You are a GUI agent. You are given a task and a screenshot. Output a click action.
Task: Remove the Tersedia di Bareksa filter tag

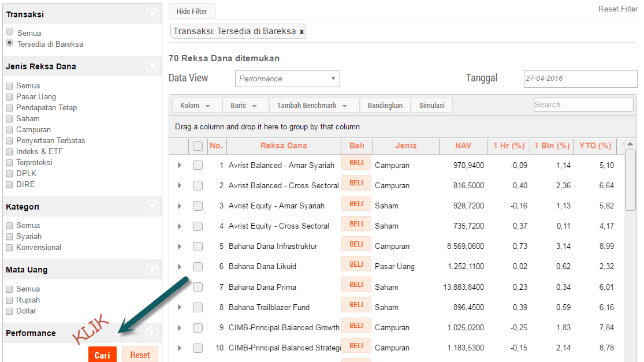click(x=301, y=32)
